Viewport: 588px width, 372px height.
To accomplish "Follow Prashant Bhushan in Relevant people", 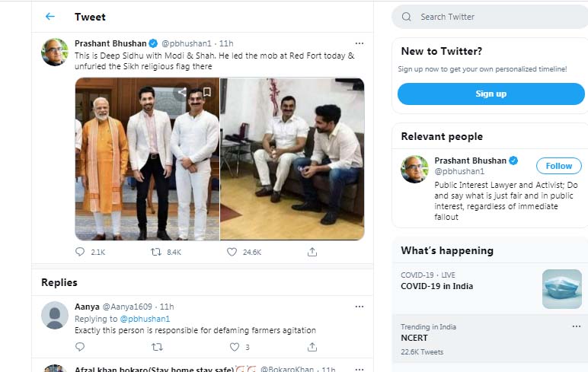I will coord(558,166).
